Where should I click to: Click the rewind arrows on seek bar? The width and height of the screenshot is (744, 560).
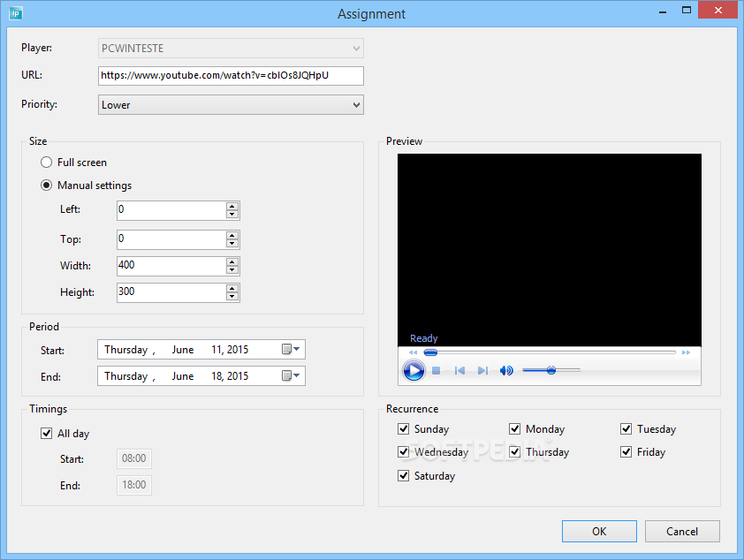click(x=413, y=352)
